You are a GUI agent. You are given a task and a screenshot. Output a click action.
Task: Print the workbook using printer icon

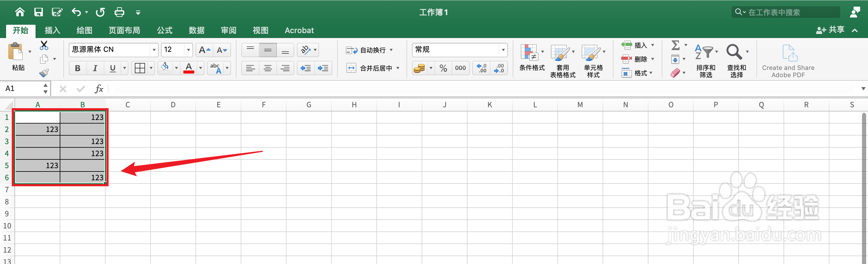[x=119, y=12]
